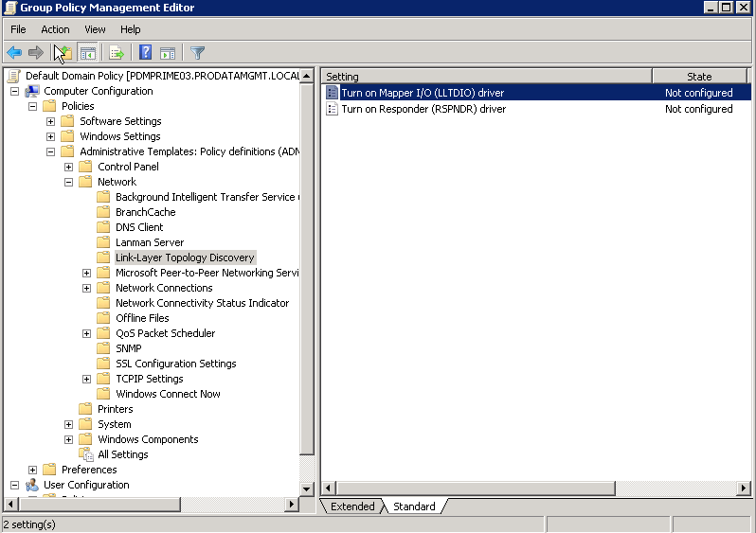Click the blue Back arrow toolbar icon
This screenshot has height=533, width=756.
(x=14, y=53)
